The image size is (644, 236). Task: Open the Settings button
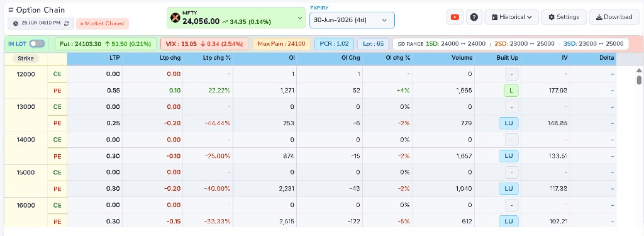pyautogui.click(x=563, y=17)
